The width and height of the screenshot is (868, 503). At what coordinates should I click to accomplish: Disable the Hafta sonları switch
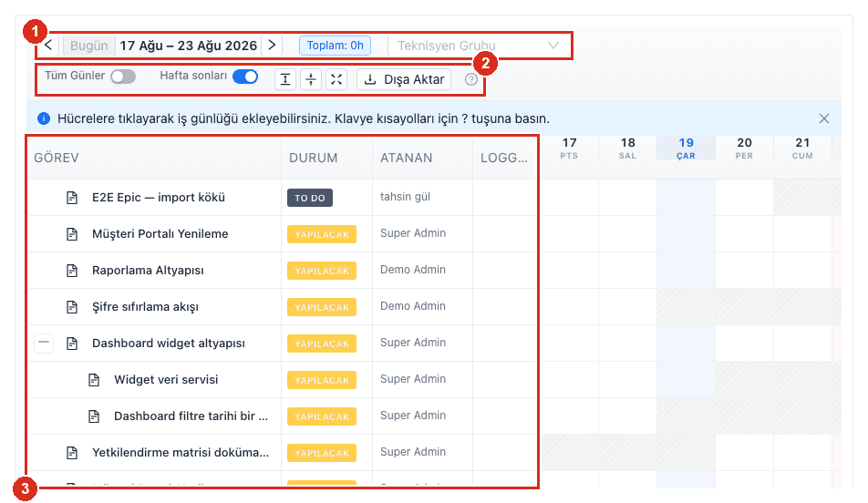tap(245, 77)
